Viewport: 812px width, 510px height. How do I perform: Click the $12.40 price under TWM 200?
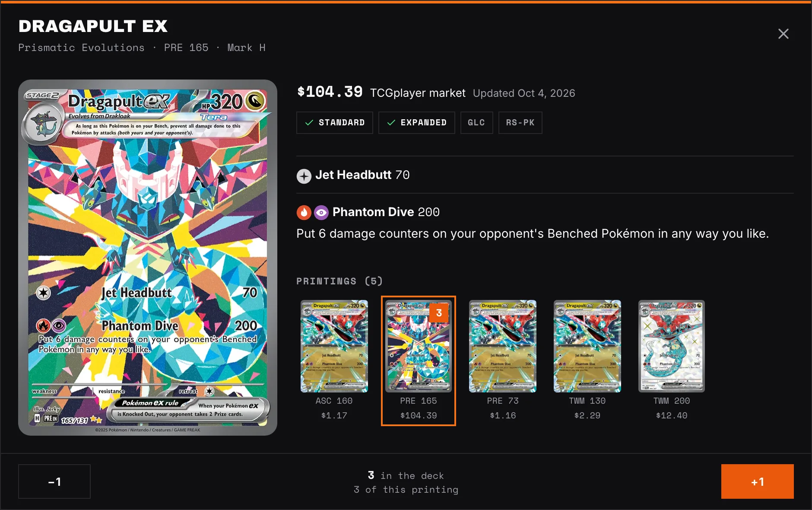tap(672, 415)
